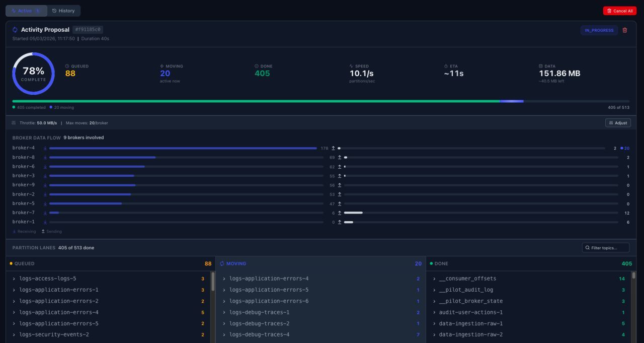Click the Receiving legend icon
The width and height of the screenshot is (644, 343).
tap(14, 232)
